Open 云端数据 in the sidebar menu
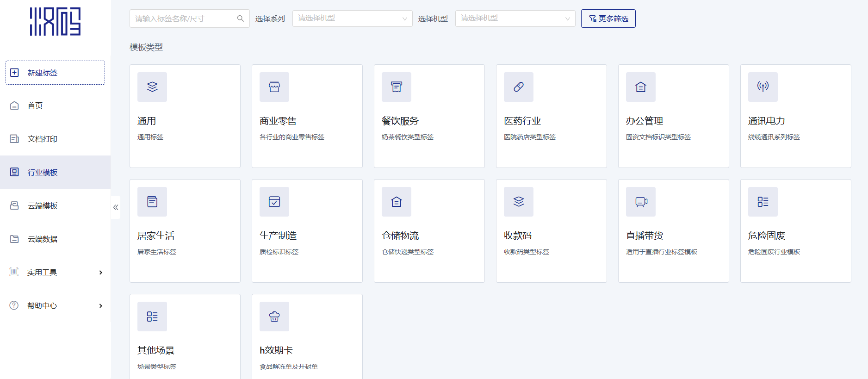 [x=55, y=239]
